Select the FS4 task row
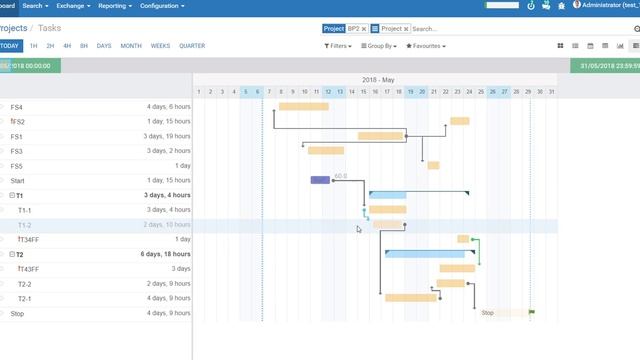This screenshot has width=640, height=360. [96, 107]
